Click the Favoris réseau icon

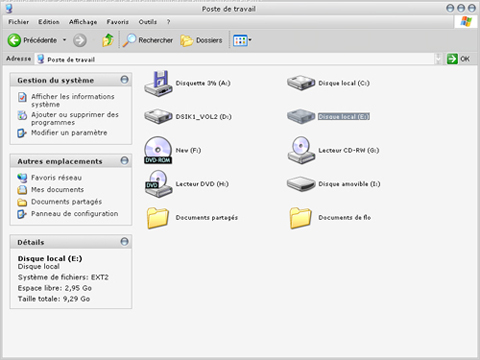[x=22, y=178]
